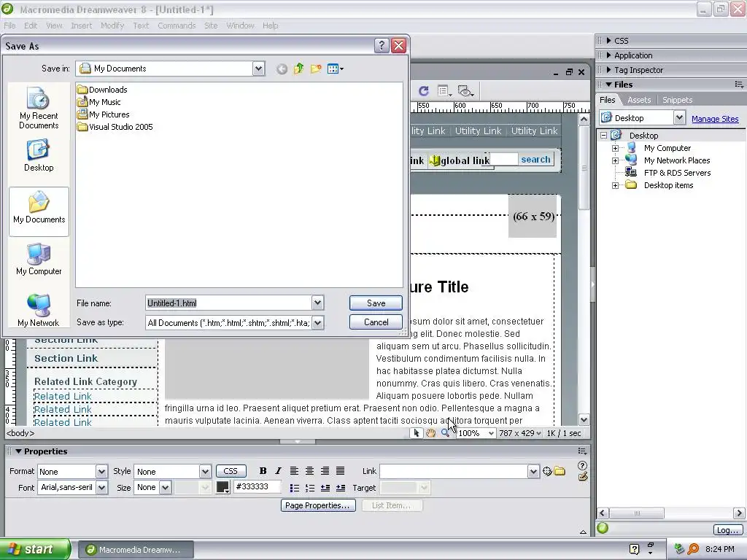This screenshot has width=747, height=560.
Task: Choose the Zoom tool in status bar
Action: tap(445, 433)
